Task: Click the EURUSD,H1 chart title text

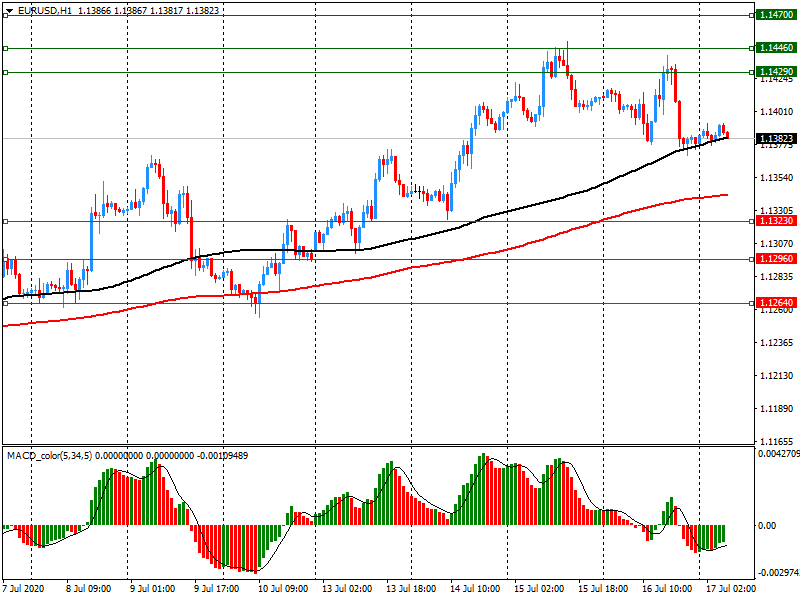Action: coord(45,11)
